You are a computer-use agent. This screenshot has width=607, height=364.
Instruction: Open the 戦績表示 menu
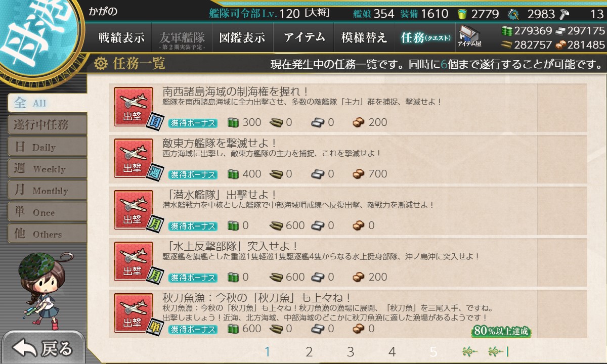coord(121,37)
